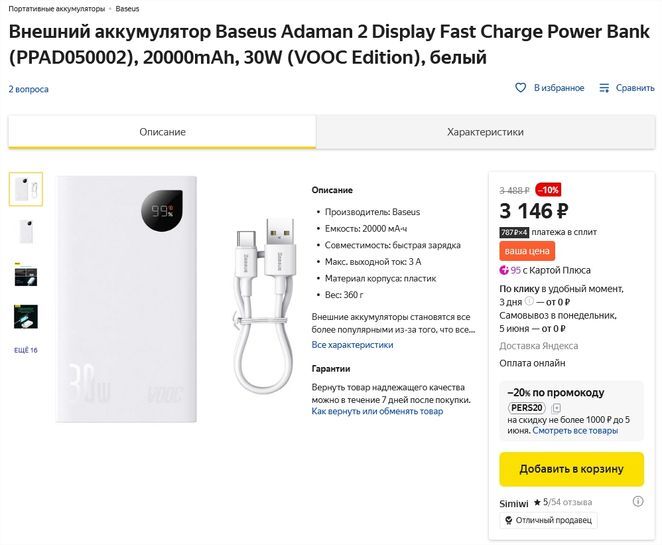
Task: Select the Описание tab
Action: click(x=162, y=132)
